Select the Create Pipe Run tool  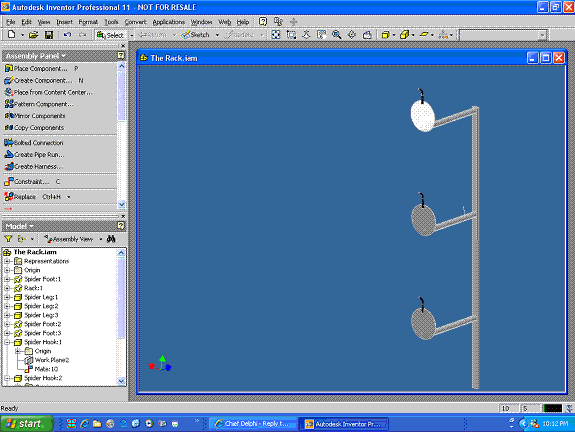[34, 155]
